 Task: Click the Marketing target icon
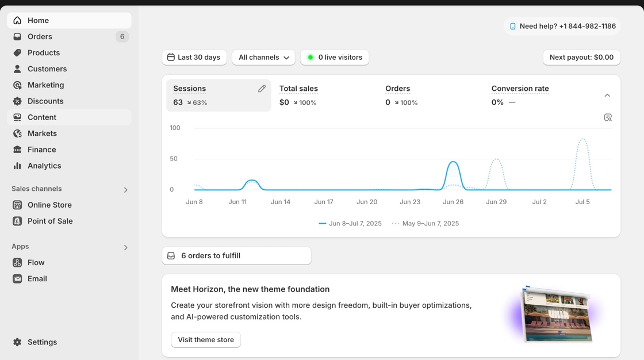pyautogui.click(x=17, y=85)
